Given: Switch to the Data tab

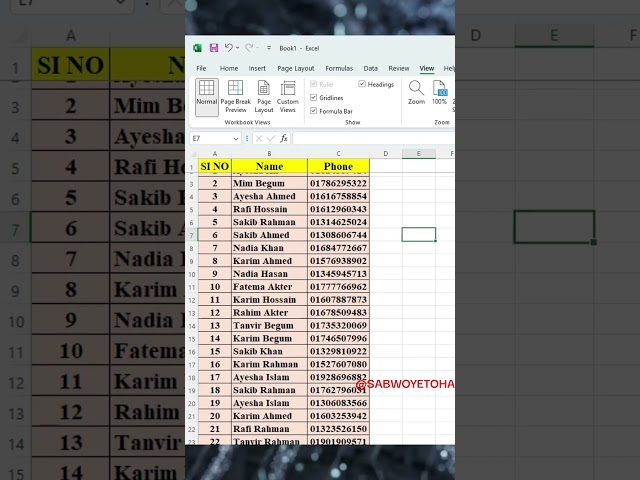Looking at the screenshot, I should tap(371, 68).
